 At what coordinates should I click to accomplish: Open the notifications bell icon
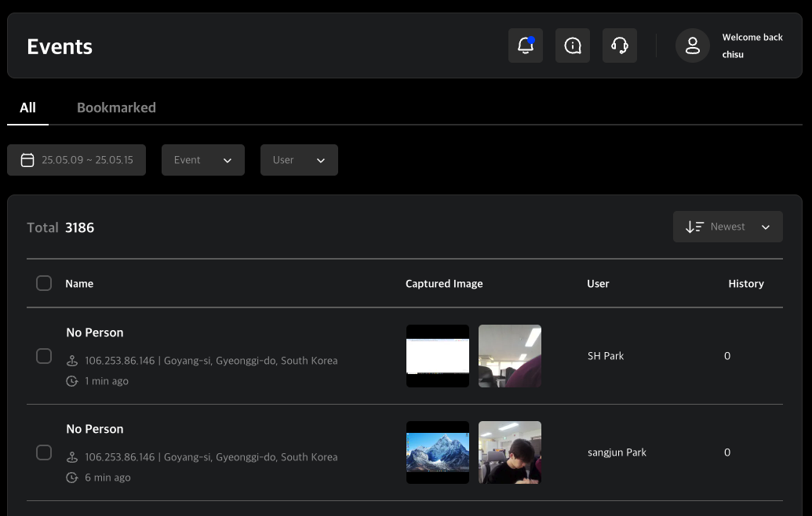pos(525,46)
